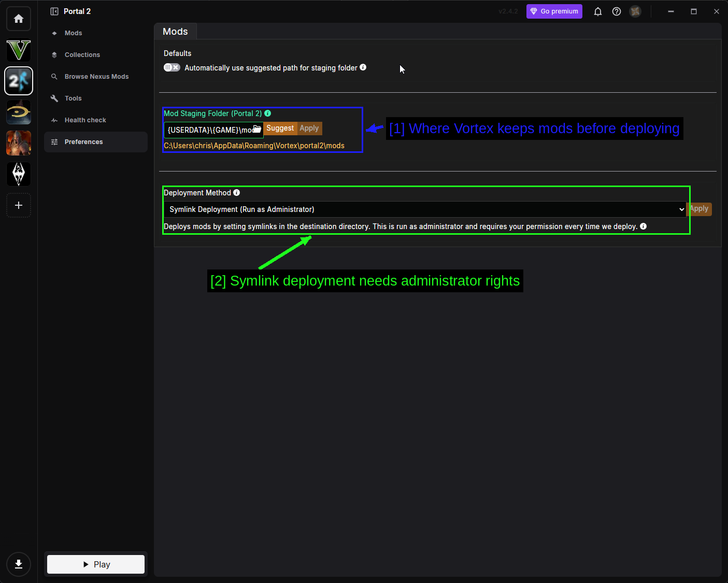728x583 pixels.
Task: Add a new game with plus icon
Action: pyautogui.click(x=19, y=205)
